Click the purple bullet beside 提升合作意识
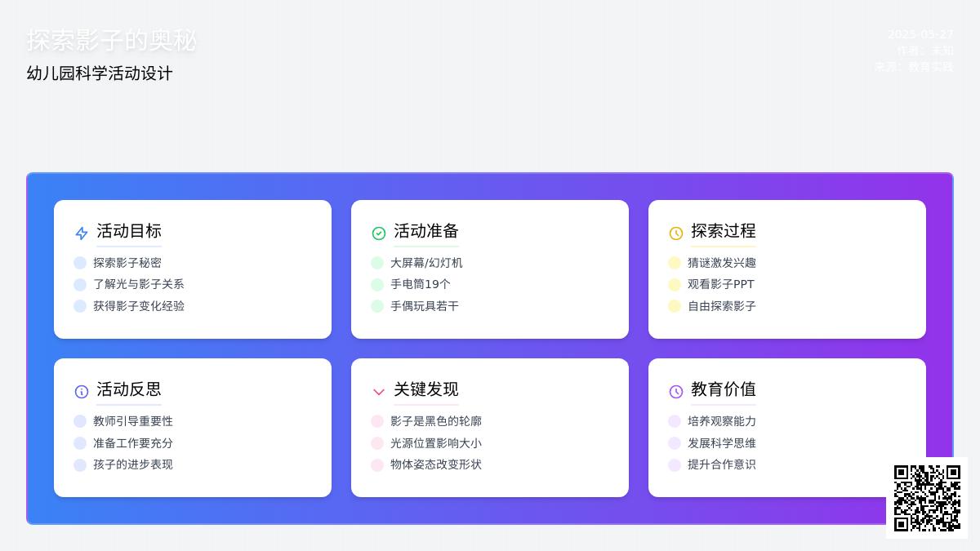Image resolution: width=980 pixels, height=551 pixels. 675,464
